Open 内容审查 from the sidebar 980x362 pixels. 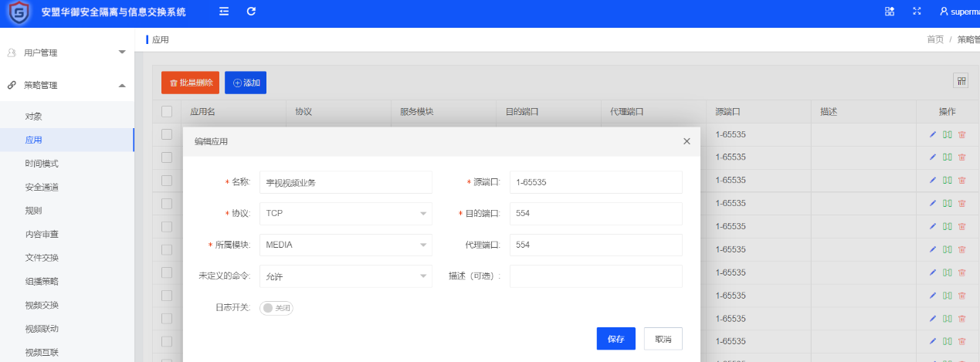pyautogui.click(x=42, y=234)
